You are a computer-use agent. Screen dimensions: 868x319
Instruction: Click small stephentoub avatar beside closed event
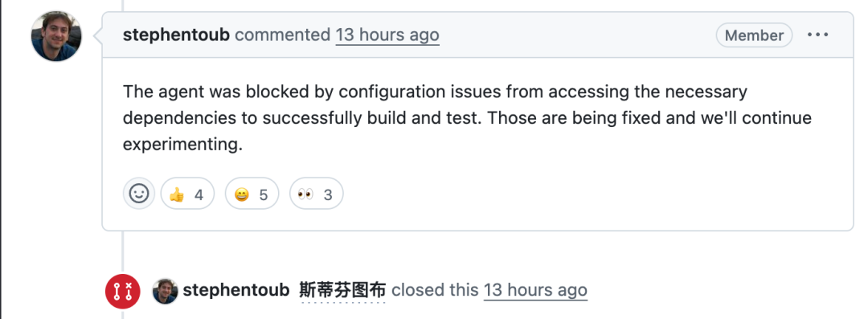[165, 291]
